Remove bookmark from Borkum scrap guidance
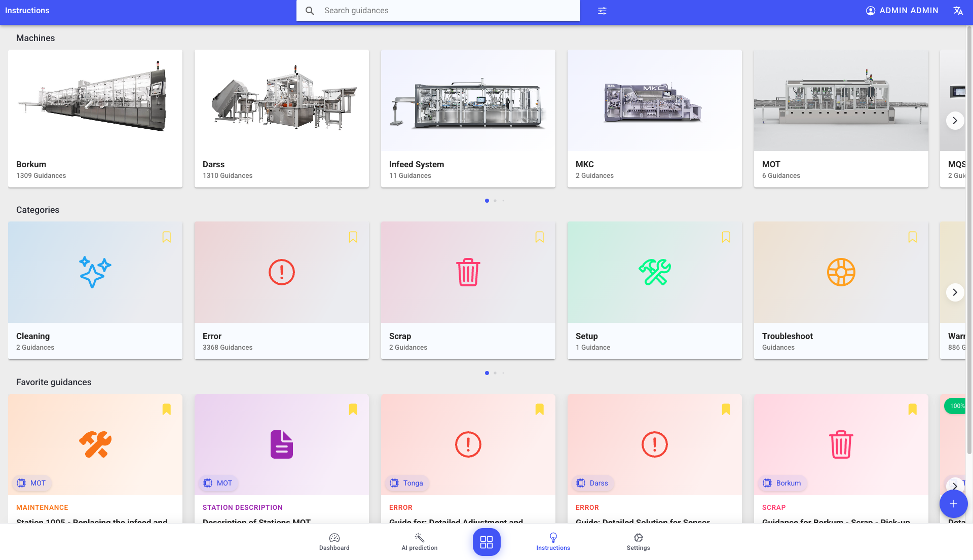 click(913, 409)
